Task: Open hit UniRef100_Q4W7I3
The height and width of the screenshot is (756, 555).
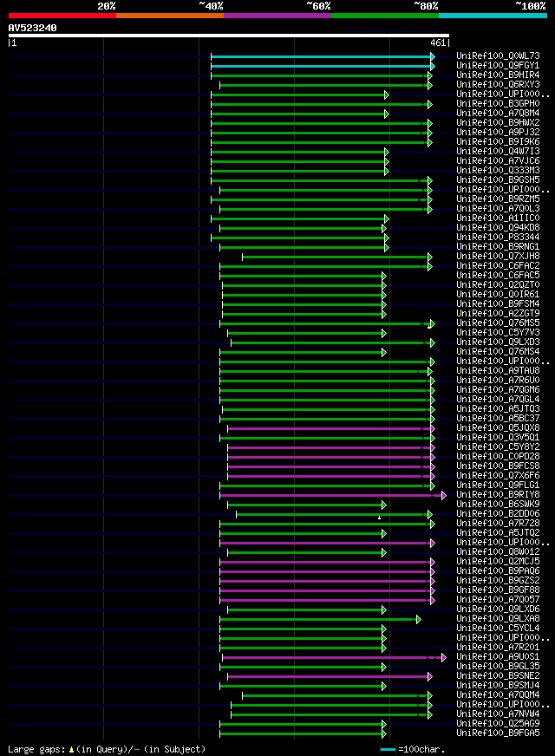Action: [498, 152]
